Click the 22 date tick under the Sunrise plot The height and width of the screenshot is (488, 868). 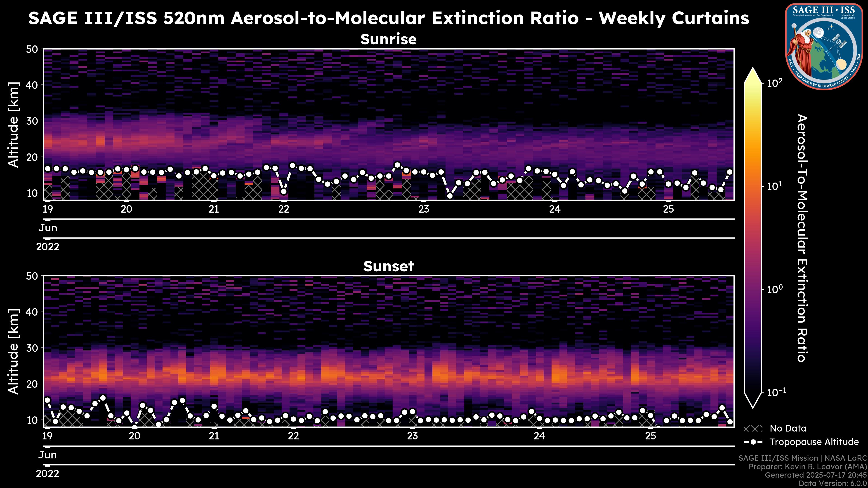pyautogui.click(x=284, y=209)
